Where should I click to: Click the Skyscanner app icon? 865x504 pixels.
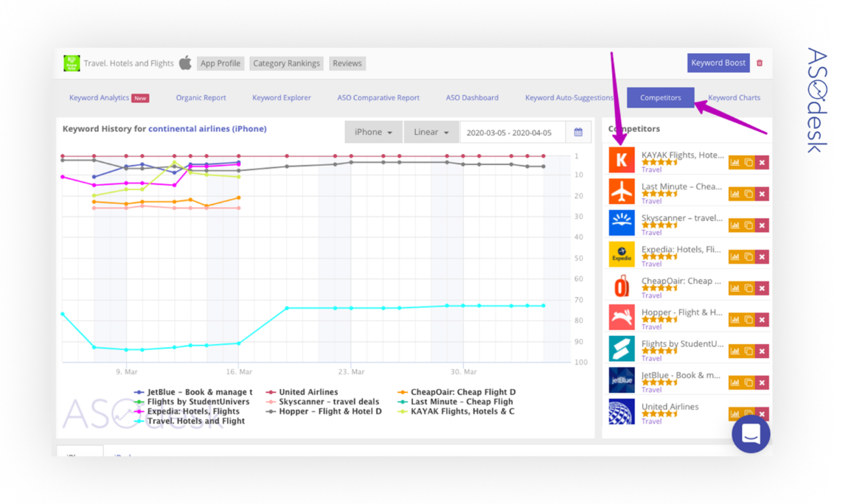[622, 223]
